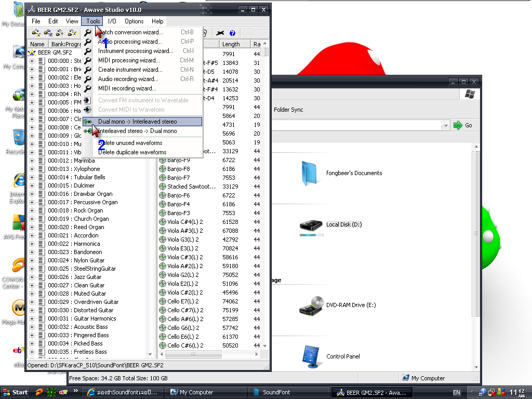The image size is (532, 399).
Task: Switch to SoundFont taskbar button
Action: 289,392
